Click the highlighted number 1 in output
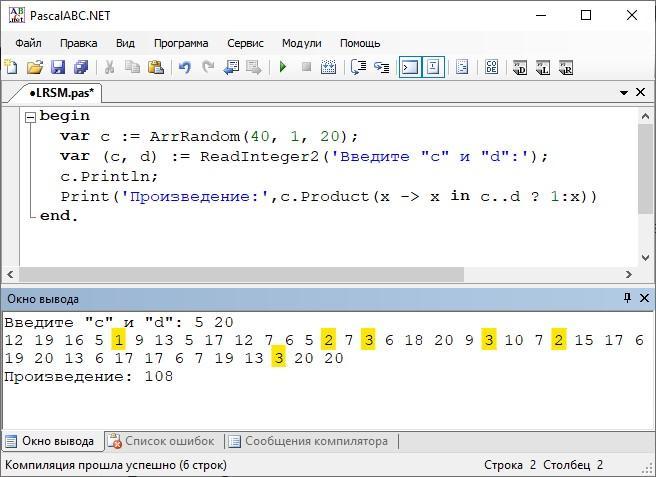Viewport: 656px width, 477px height. coord(119,340)
